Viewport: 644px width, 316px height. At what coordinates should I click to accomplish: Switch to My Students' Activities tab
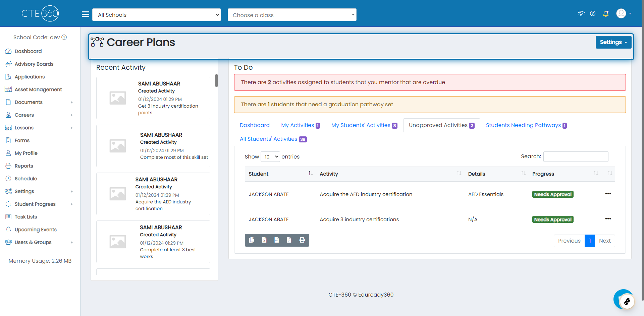364,125
